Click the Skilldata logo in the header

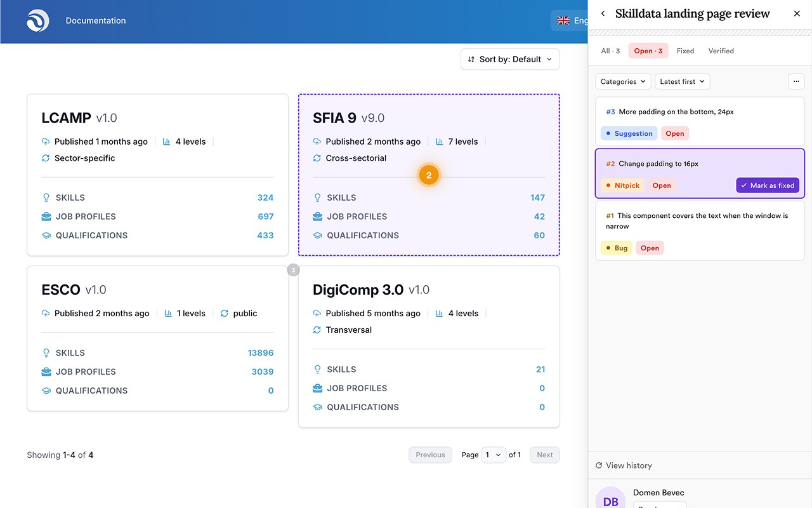(x=37, y=21)
